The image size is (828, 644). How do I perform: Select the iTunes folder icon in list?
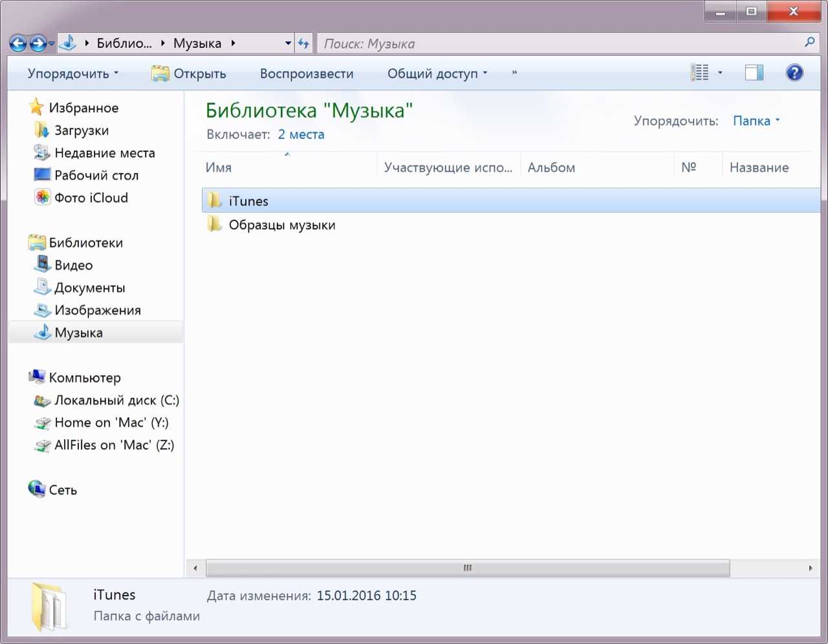coord(214,201)
